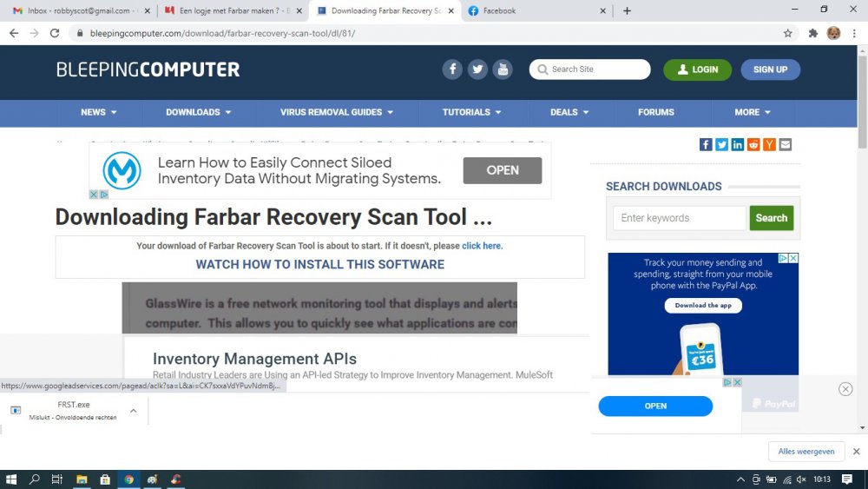Click Download the app in PayPal ad
The image size is (868, 489).
point(703,305)
